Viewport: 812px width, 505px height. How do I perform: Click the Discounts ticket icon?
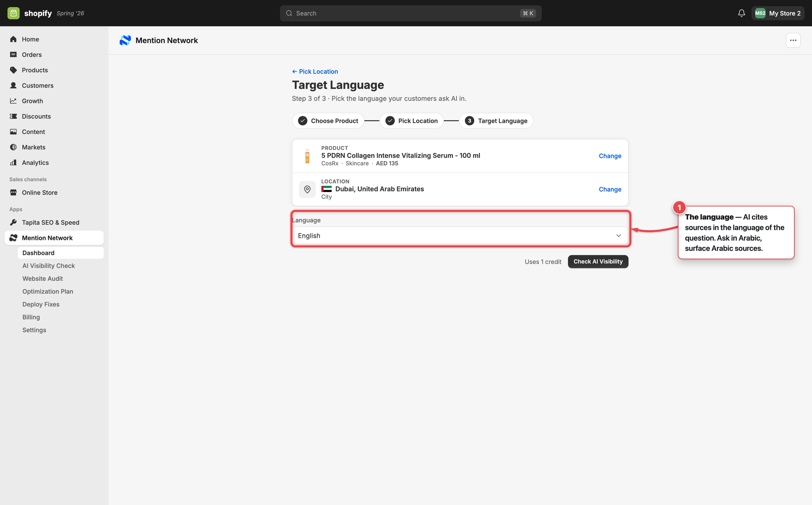point(13,116)
